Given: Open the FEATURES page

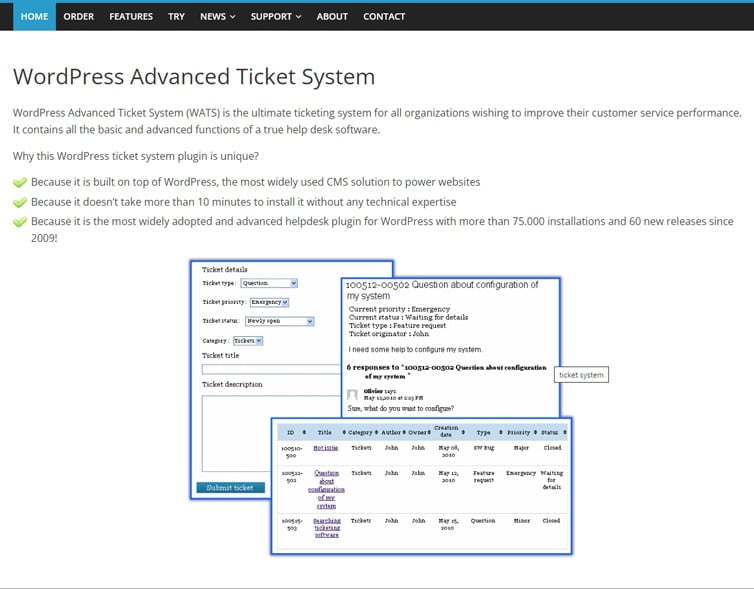Looking at the screenshot, I should [x=131, y=16].
